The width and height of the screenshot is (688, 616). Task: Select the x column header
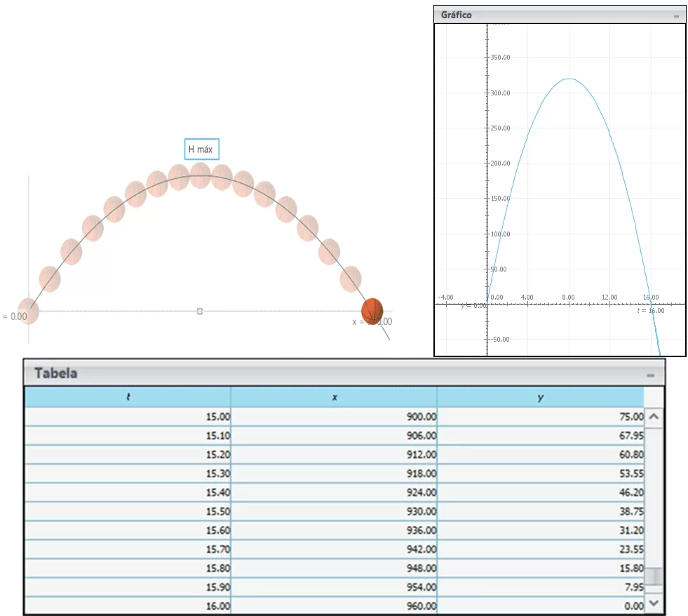click(x=334, y=397)
